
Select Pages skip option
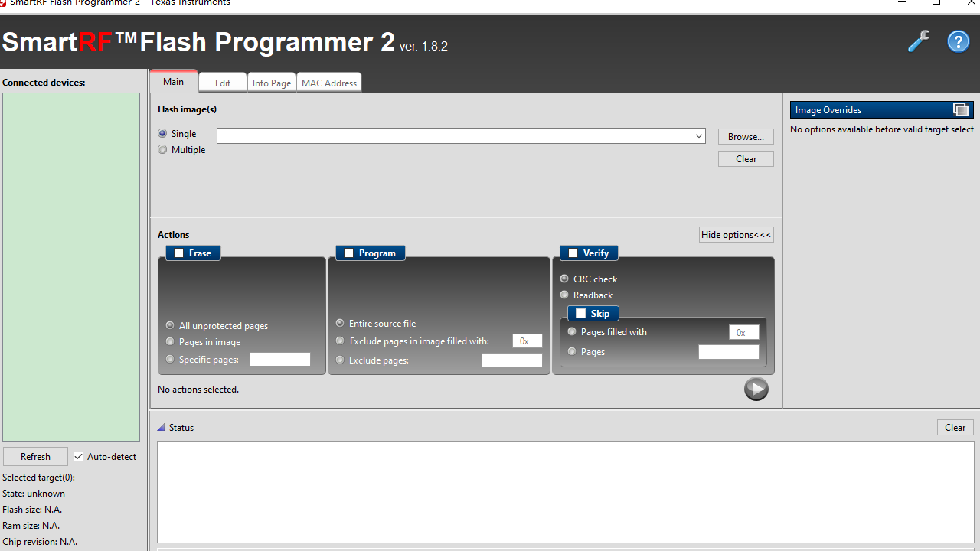pos(572,351)
